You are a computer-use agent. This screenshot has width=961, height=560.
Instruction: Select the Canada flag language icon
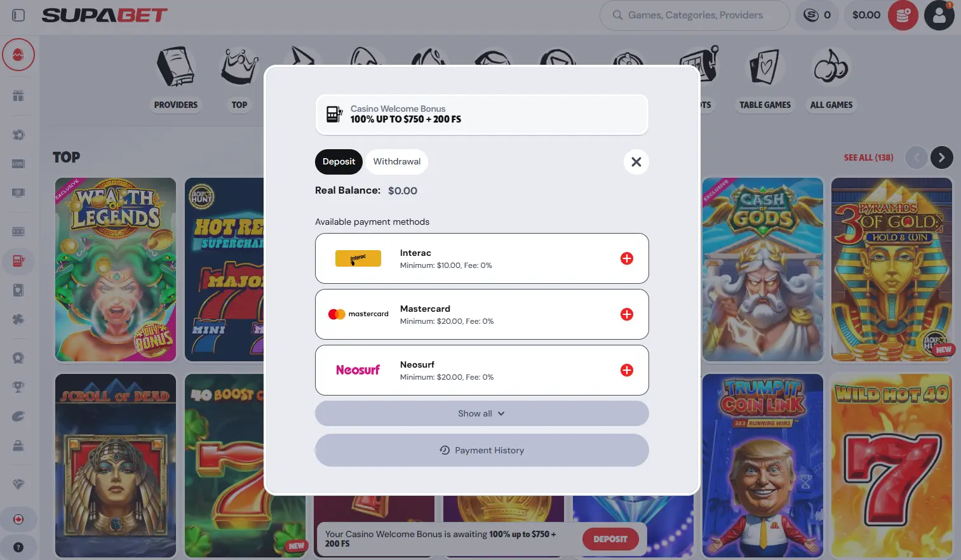tap(18, 519)
